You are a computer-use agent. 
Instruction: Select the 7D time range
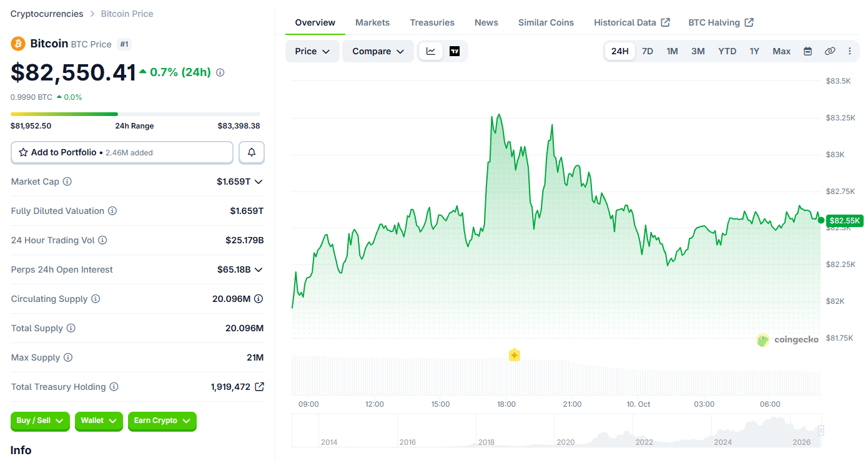(x=648, y=51)
